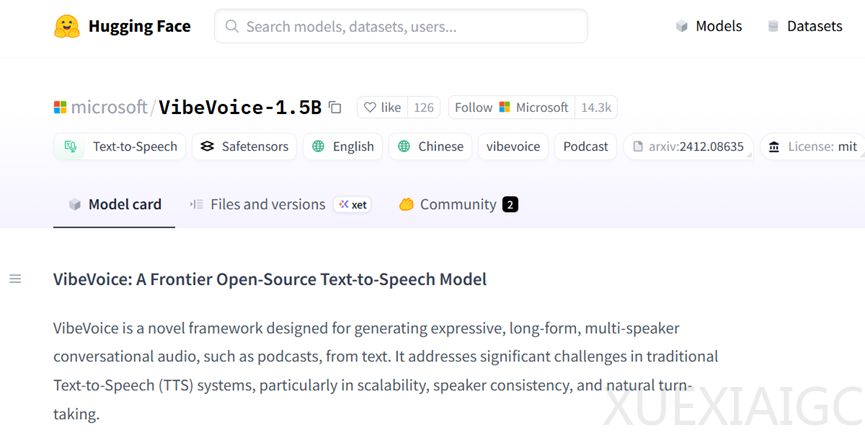Select the Text-to-Speech task tag
Image resolution: width=865 pixels, height=438 pixels.
point(120,146)
